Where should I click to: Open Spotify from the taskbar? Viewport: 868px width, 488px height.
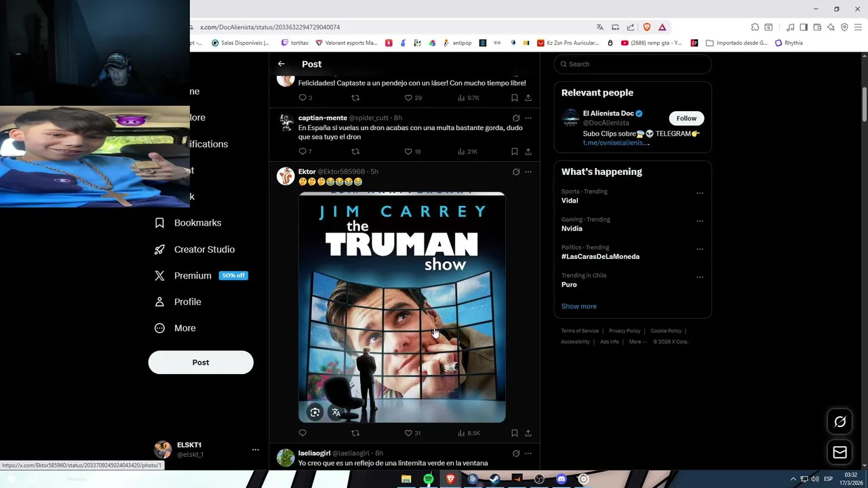coord(429,479)
